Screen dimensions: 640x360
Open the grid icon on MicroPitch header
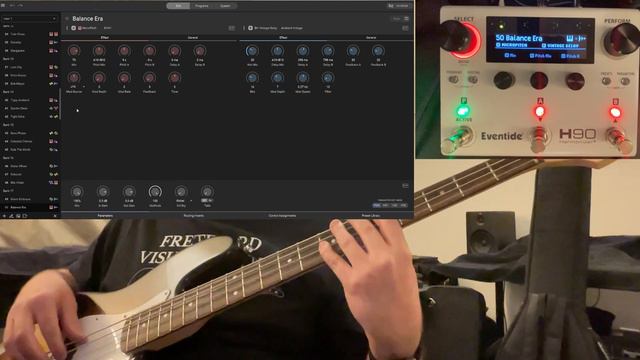pyautogui.click(x=231, y=28)
